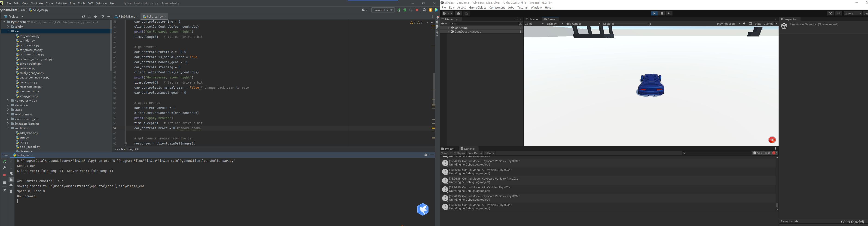Image resolution: width=868 pixels, height=226 pixels.
Task: Toggle the error count filter in Unity Console
Action: (x=775, y=153)
